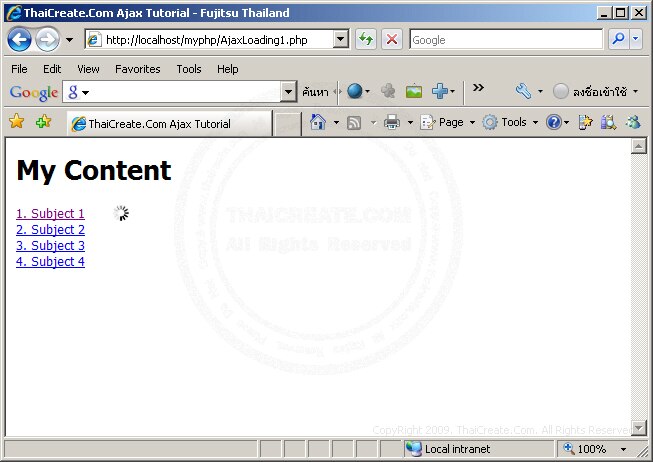Open the Page command menu

tap(447, 122)
